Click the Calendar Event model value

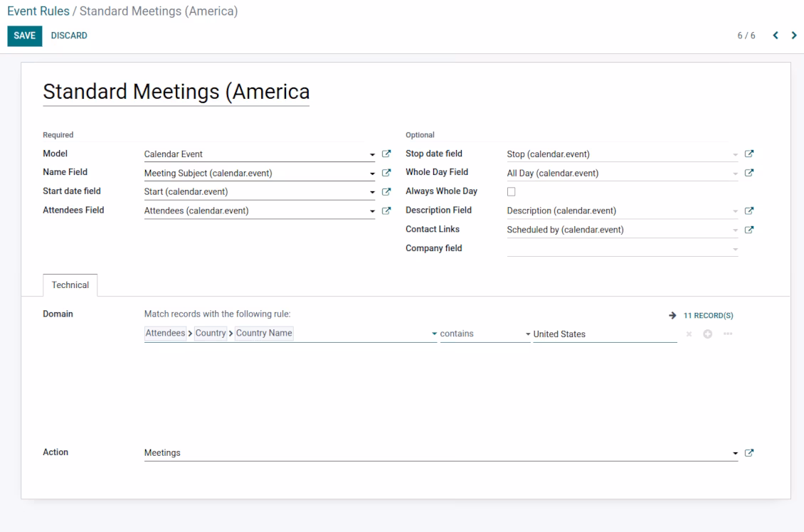[174, 154]
